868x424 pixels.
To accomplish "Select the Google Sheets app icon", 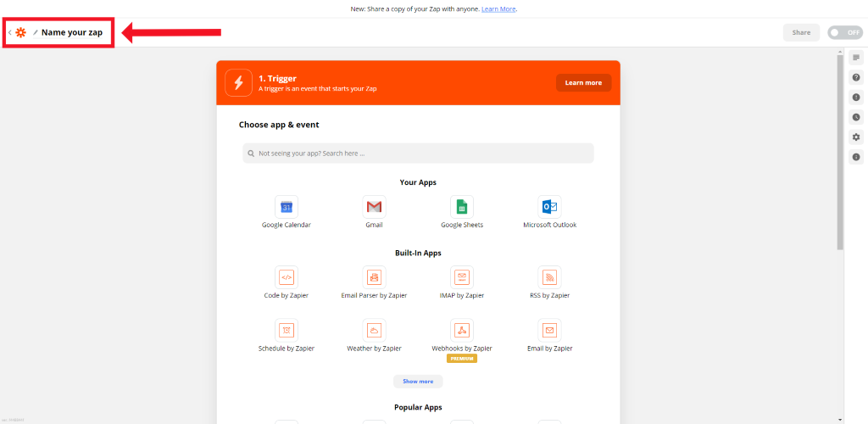I will click(x=462, y=207).
